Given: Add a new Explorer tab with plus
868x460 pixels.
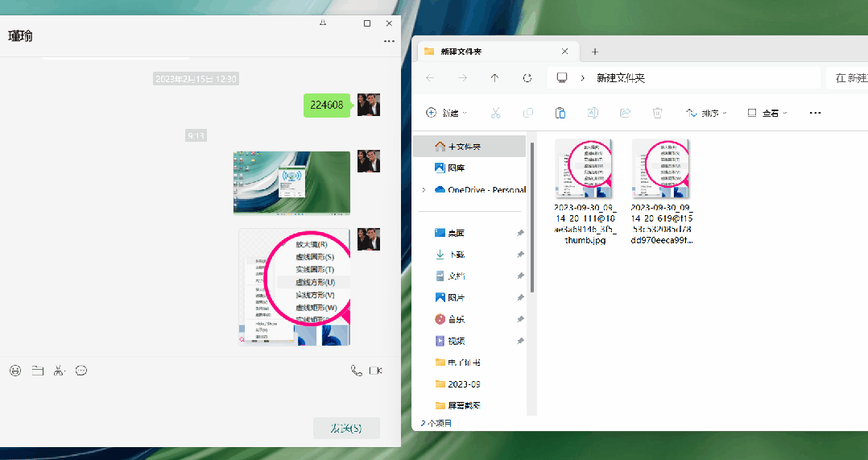Looking at the screenshot, I should click(595, 52).
